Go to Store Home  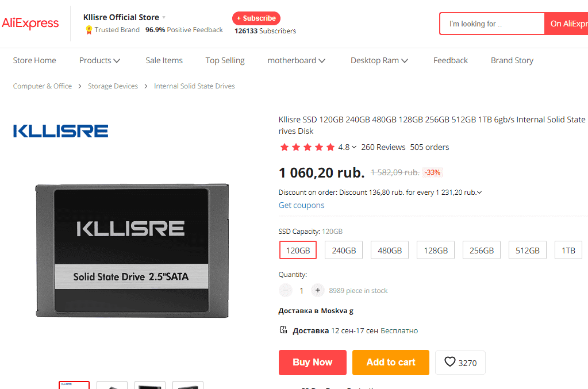pyautogui.click(x=34, y=60)
